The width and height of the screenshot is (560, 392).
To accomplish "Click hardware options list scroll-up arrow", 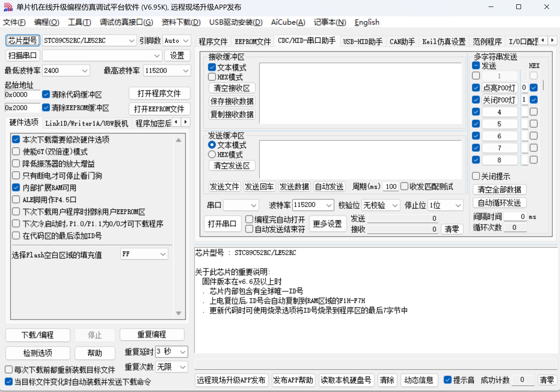I will point(179,140).
